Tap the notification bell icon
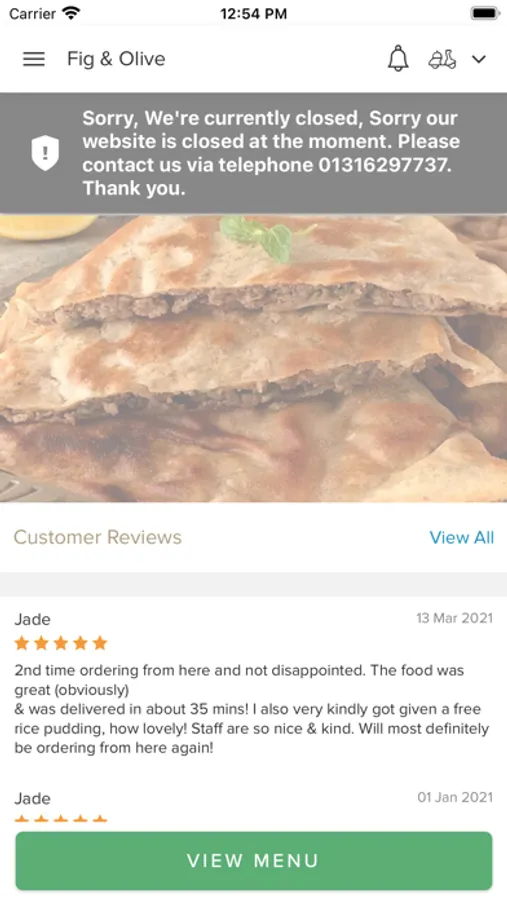The width and height of the screenshot is (507, 900). point(398,59)
